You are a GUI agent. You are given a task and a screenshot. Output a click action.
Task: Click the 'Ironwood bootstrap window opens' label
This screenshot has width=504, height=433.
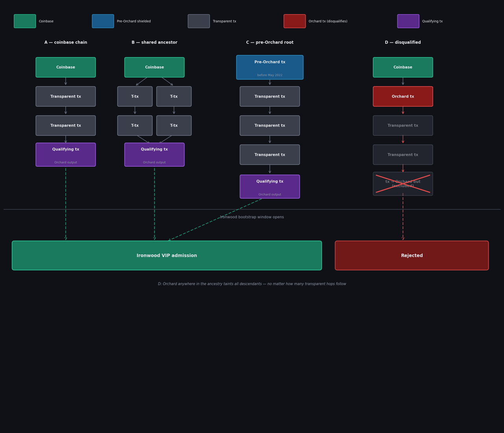(252, 217)
